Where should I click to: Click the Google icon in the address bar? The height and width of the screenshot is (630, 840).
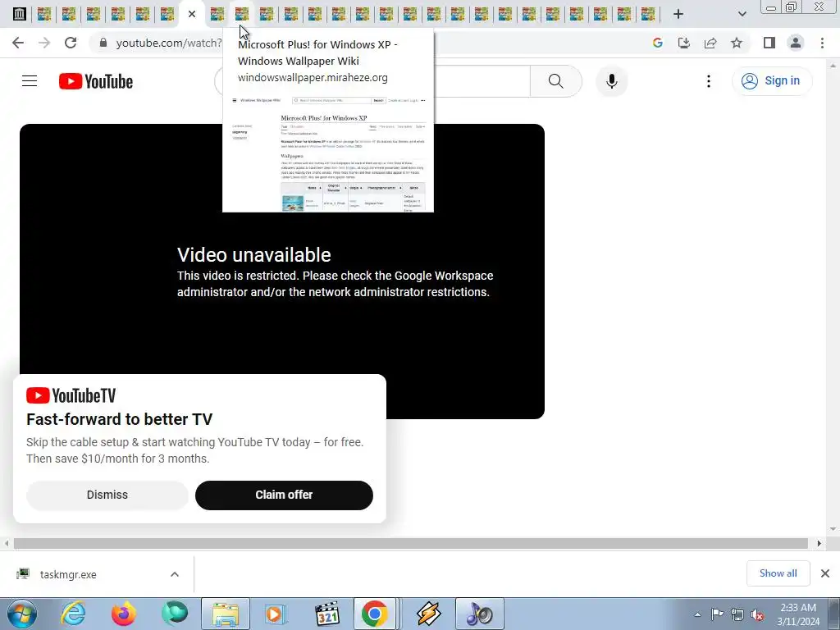pyautogui.click(x=657, y=43)
